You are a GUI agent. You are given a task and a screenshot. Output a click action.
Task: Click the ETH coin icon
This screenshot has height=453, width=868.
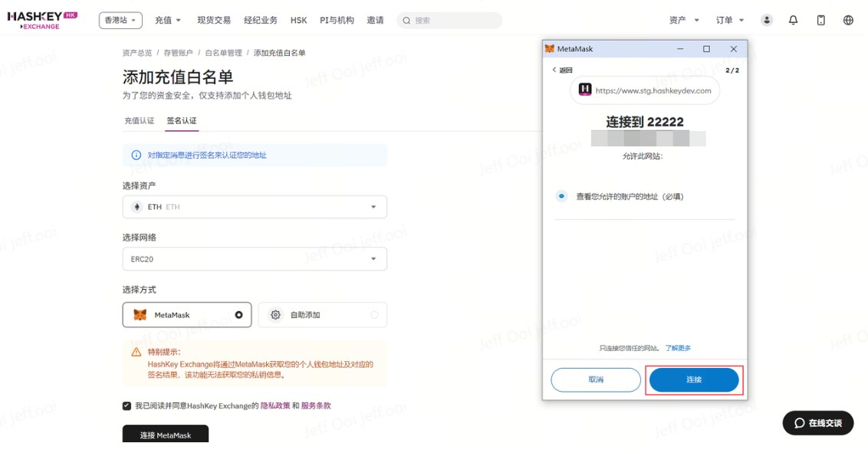point(136,207)
